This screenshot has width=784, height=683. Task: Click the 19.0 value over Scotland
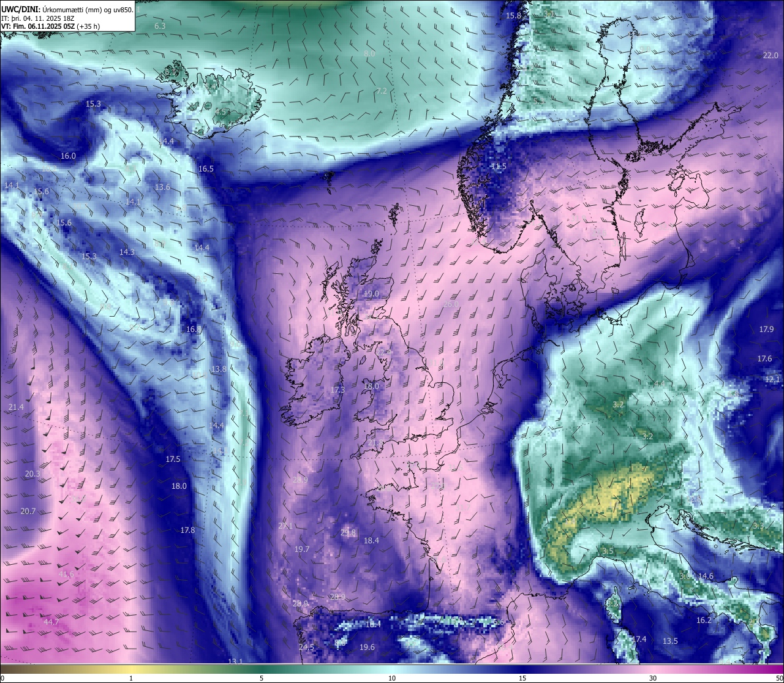[x=371, y=294]
